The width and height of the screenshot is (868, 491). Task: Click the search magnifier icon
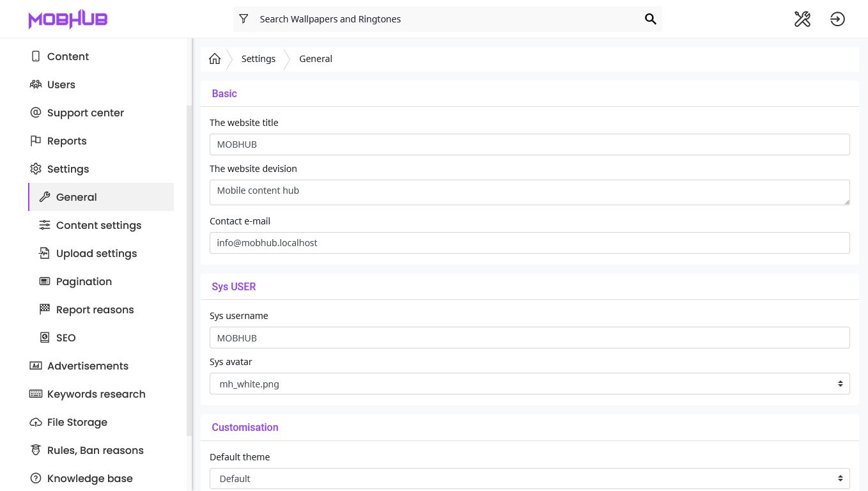[650, 19]
